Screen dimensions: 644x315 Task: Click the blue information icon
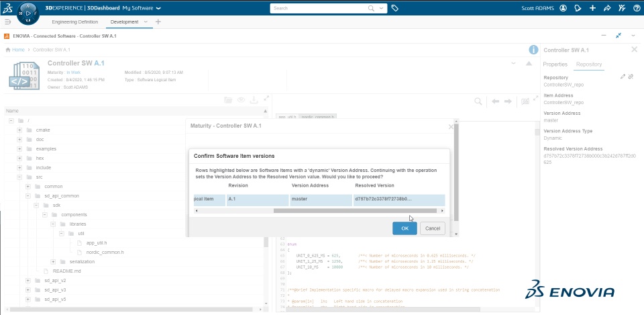click(x=533, y=50)
